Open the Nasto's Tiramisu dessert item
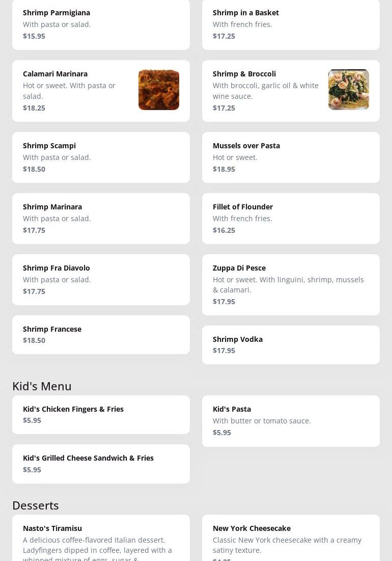392x561 pixels. [101, 540]
